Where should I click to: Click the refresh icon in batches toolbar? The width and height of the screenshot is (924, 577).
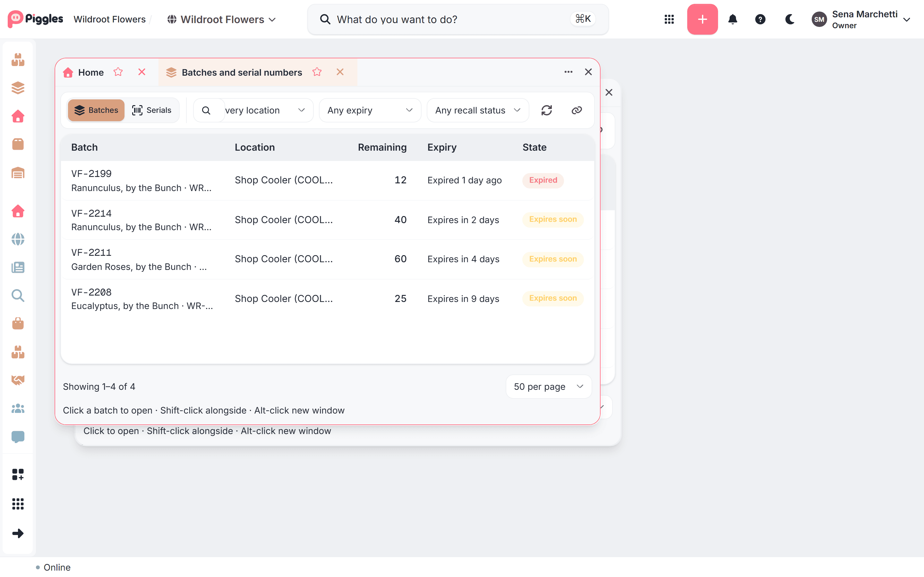click(x=547, y=110)
